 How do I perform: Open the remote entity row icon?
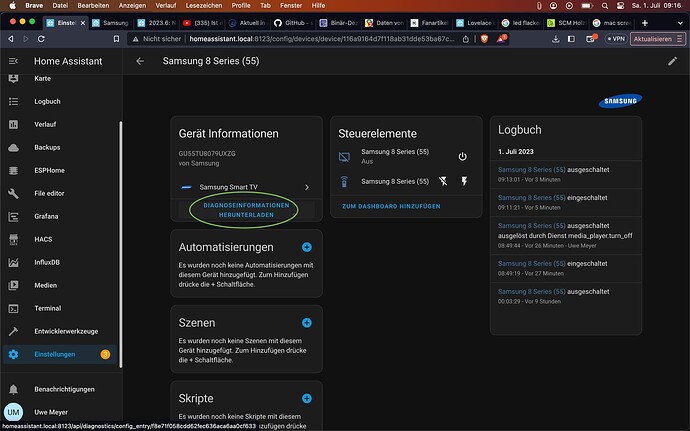(x=344, y=181)
